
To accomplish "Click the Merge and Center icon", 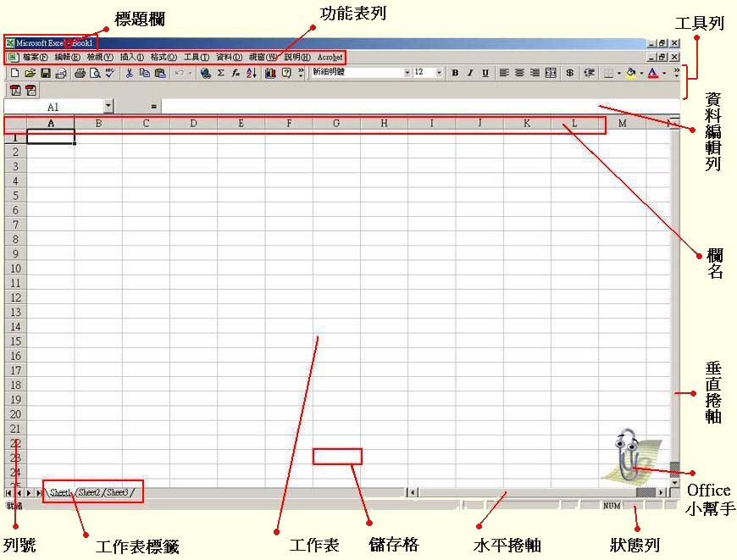I will click(x=551, y=74).
